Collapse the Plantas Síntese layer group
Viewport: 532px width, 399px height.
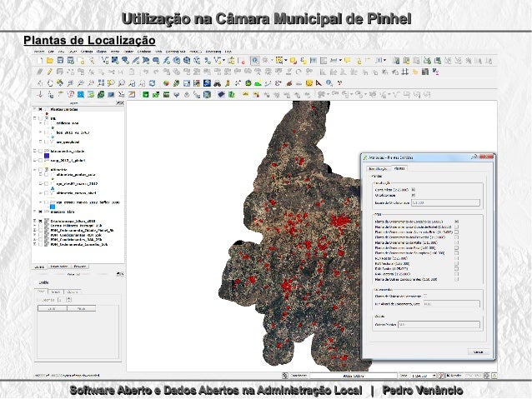(36, 108)
